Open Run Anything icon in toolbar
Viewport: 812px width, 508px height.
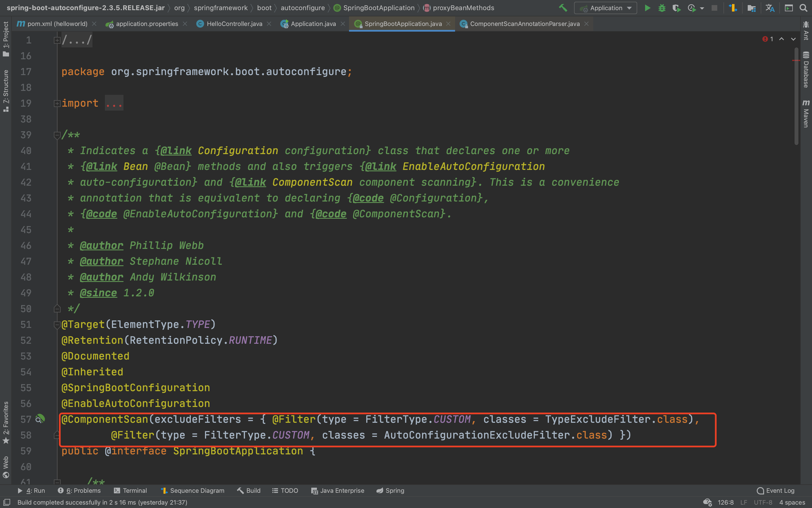tap(789, 8)
